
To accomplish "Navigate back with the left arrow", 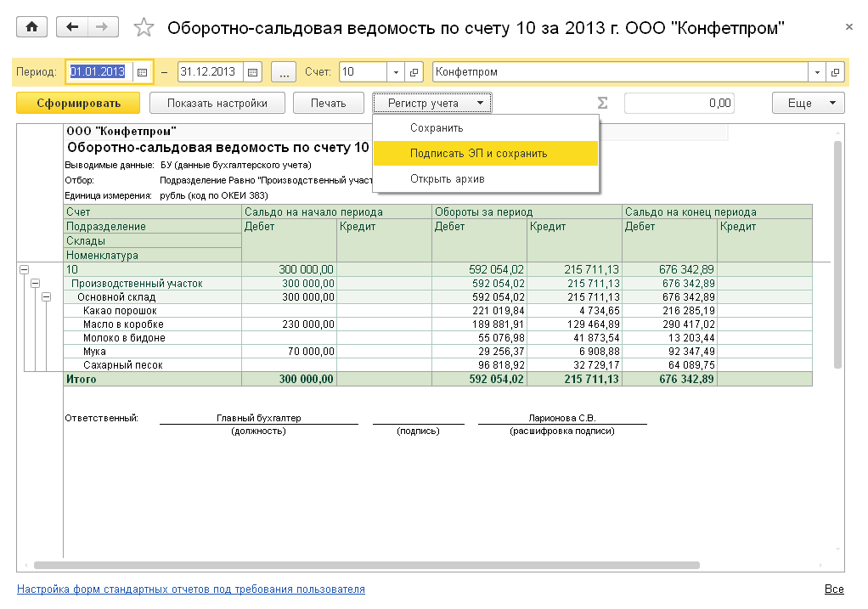I will pos(72,26).
